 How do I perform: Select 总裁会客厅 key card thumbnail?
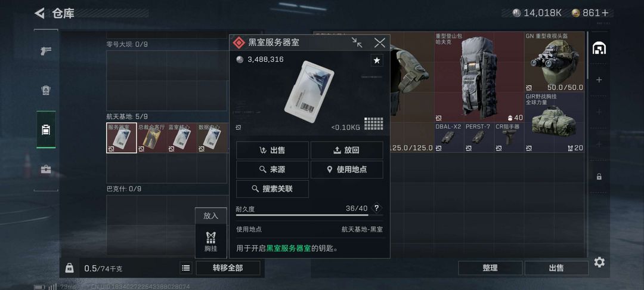coord(151,138)
